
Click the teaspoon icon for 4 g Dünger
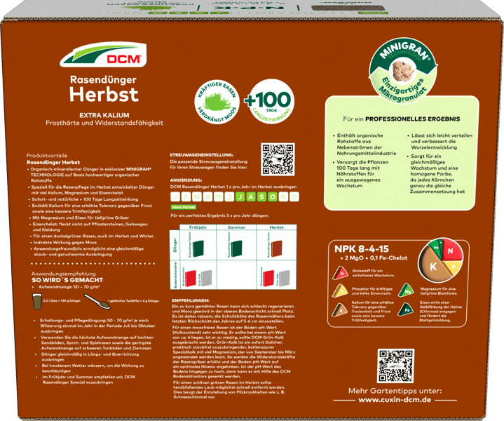[x=97, y=302]
